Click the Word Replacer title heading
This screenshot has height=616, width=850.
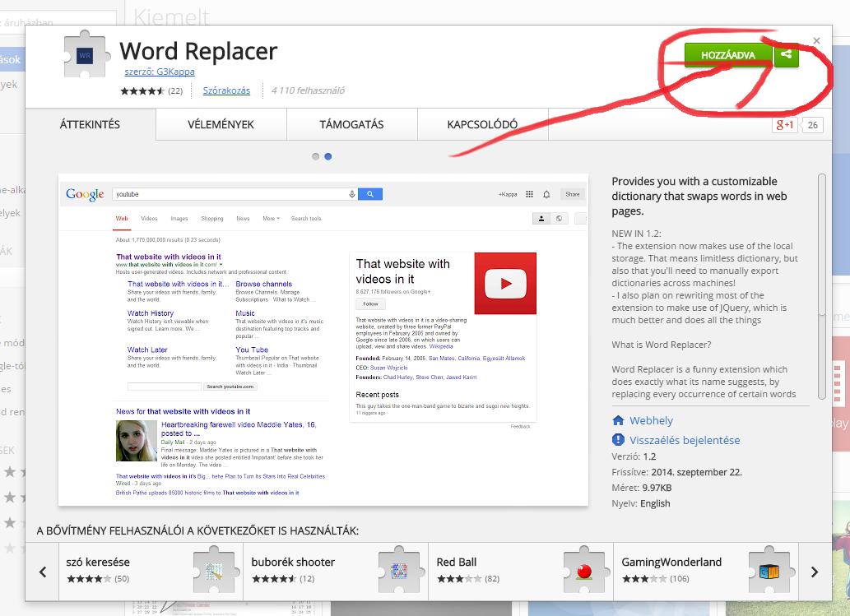point(198,52)
